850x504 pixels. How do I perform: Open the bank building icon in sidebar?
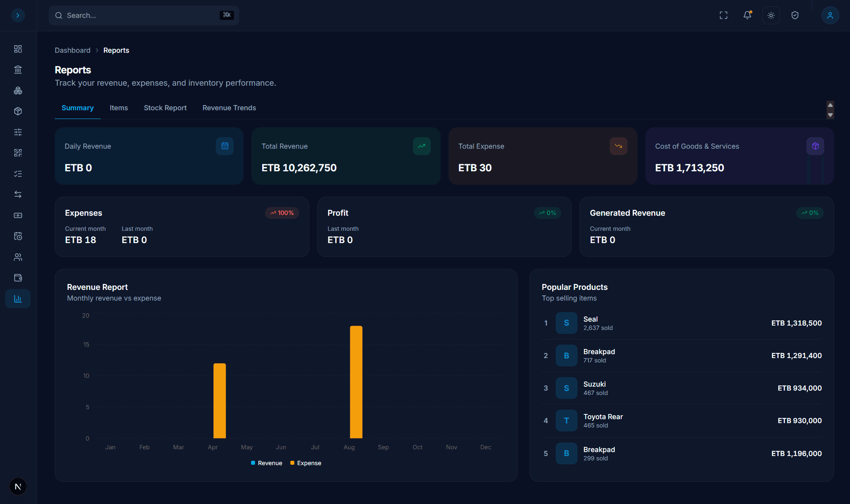click(x=18, y=70)
